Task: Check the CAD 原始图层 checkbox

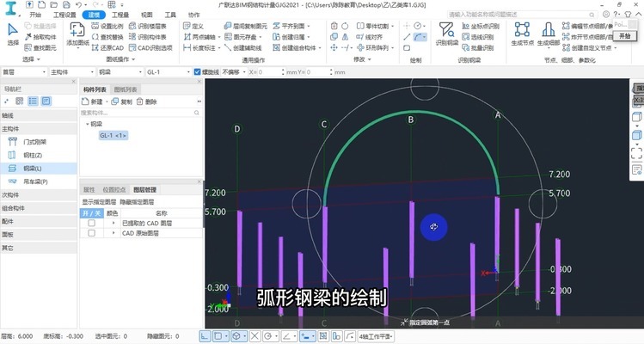Action: tap(91, 233)
